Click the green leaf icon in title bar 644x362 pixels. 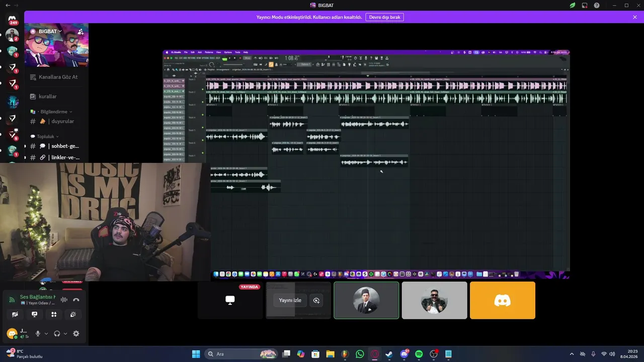[573, 5]
